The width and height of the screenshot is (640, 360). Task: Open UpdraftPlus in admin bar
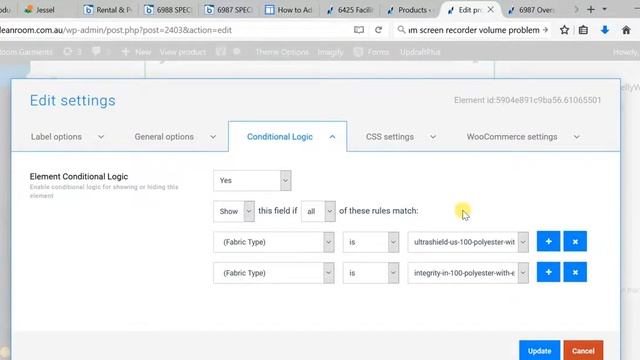click(420, 52)
